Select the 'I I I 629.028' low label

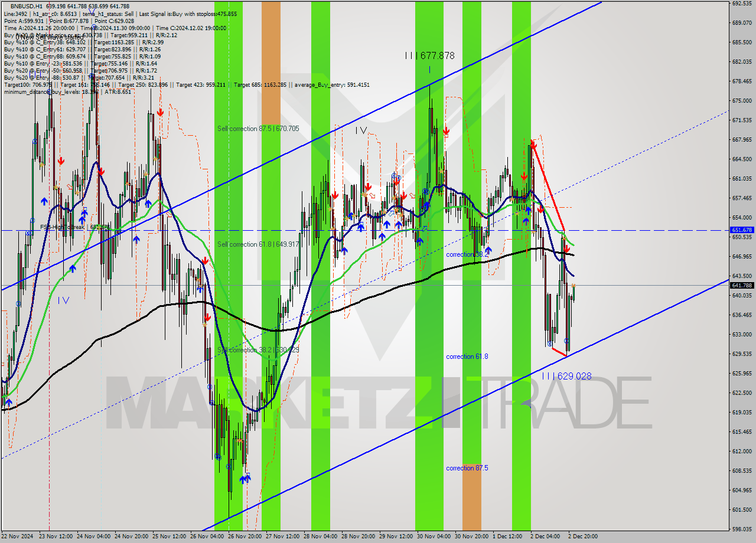coord(566,376)
